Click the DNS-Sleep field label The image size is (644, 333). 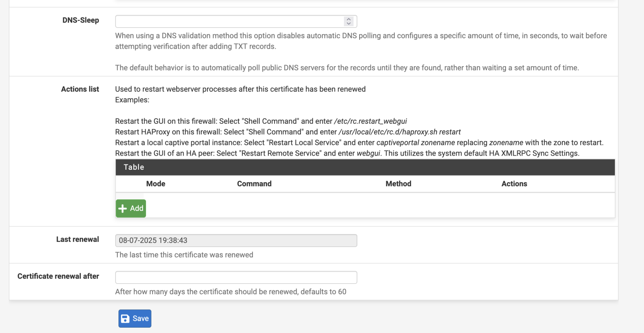click(x=80, y=20)
